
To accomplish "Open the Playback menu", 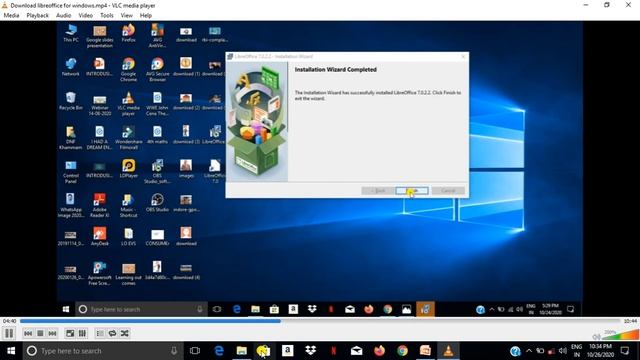I will tap(38, 16).
